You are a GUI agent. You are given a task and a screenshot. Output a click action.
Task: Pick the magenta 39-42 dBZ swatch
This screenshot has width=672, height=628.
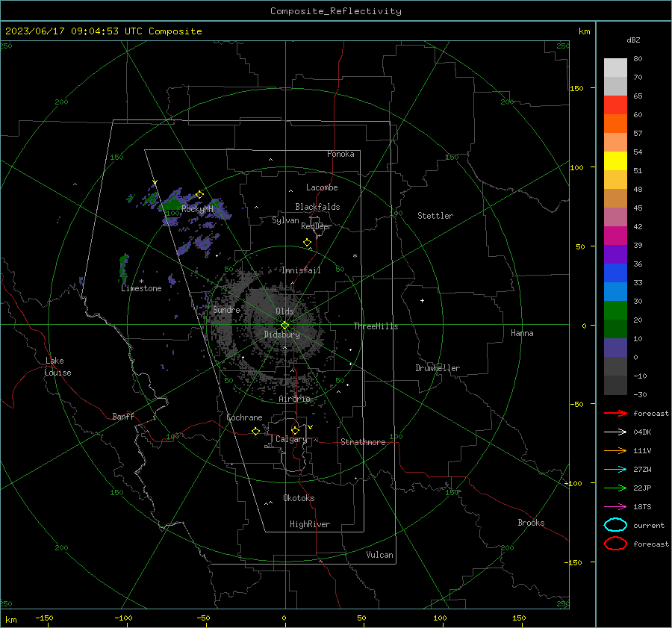615,236
